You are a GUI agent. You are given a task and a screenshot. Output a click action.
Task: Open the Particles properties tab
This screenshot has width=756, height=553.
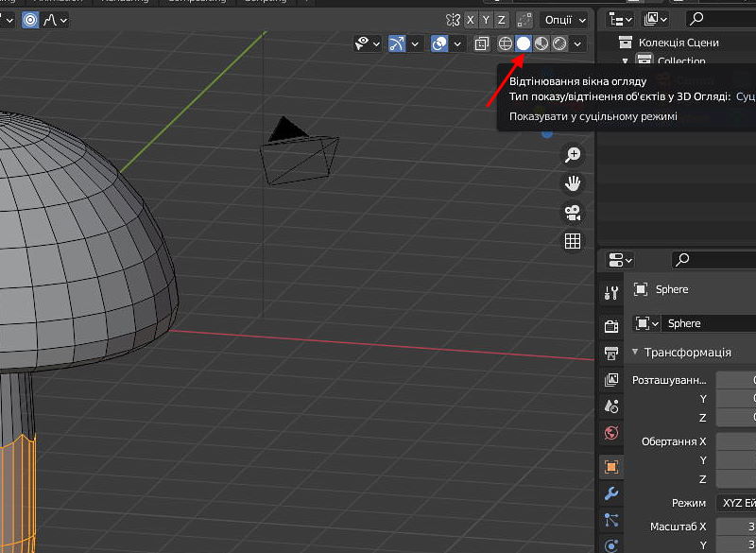pyautogui.click(x=610, y=520)
